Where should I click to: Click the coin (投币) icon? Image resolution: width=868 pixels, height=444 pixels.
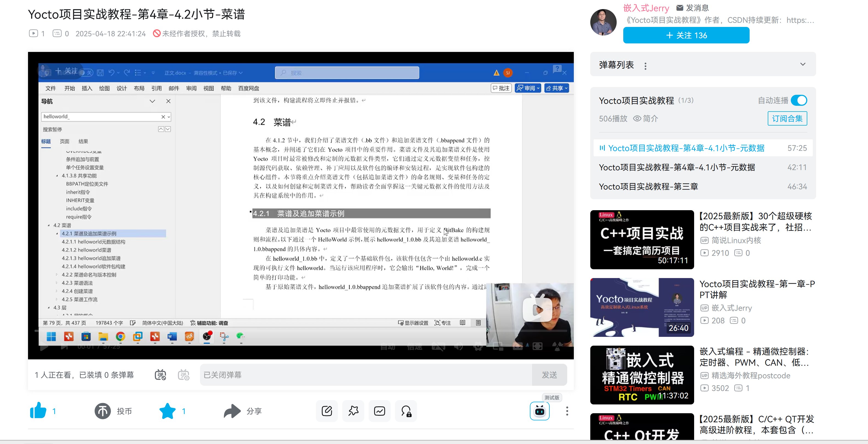tap(102, 411)
